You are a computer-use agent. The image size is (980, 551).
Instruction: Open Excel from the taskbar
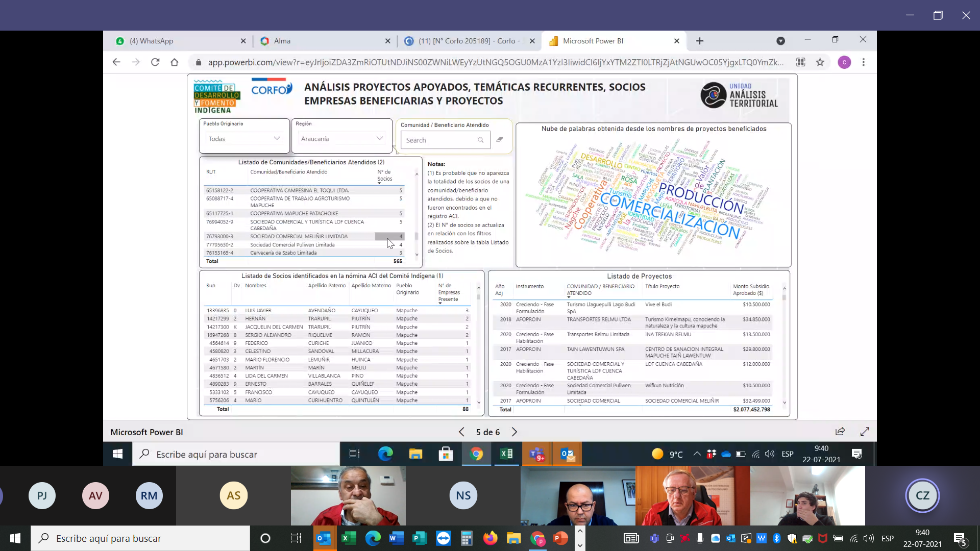pyautogui.click(x=507, y=454)
